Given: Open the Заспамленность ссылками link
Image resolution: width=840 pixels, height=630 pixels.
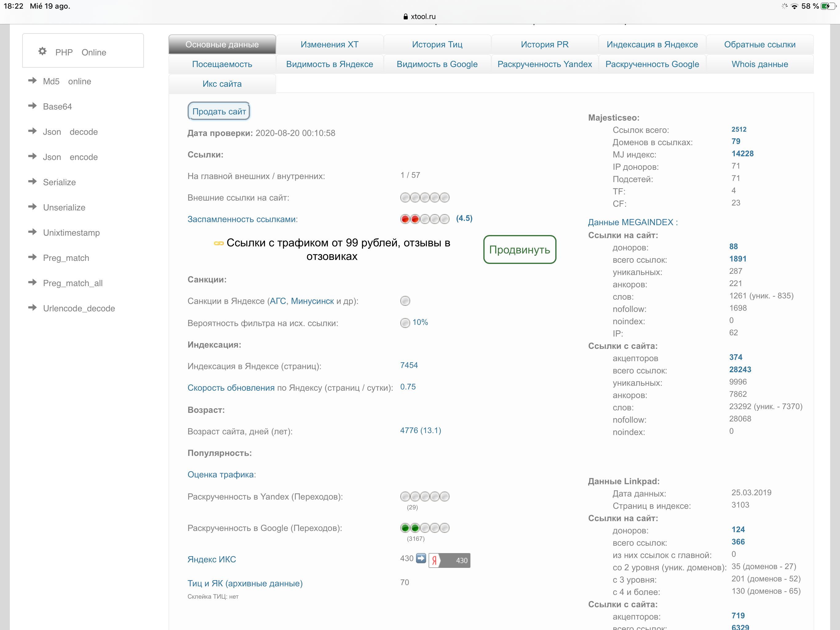Looking at the screenshot, I should click(x=242, y=219).
